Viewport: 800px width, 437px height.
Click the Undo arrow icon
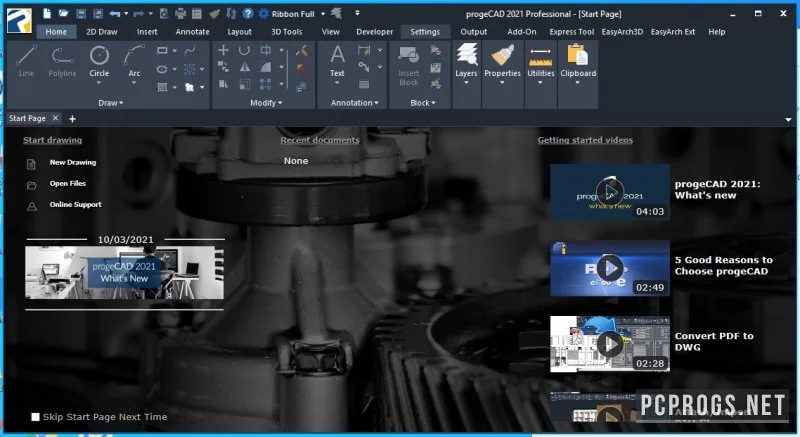tap(115, 14)
